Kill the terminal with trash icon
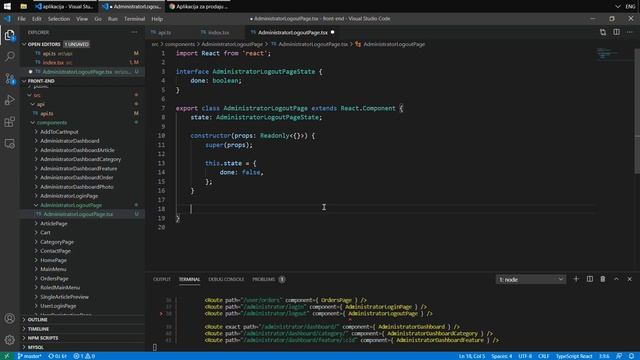The width and height of the screenshot is (640, 360). pyautogui.click(x=603, y=279)
